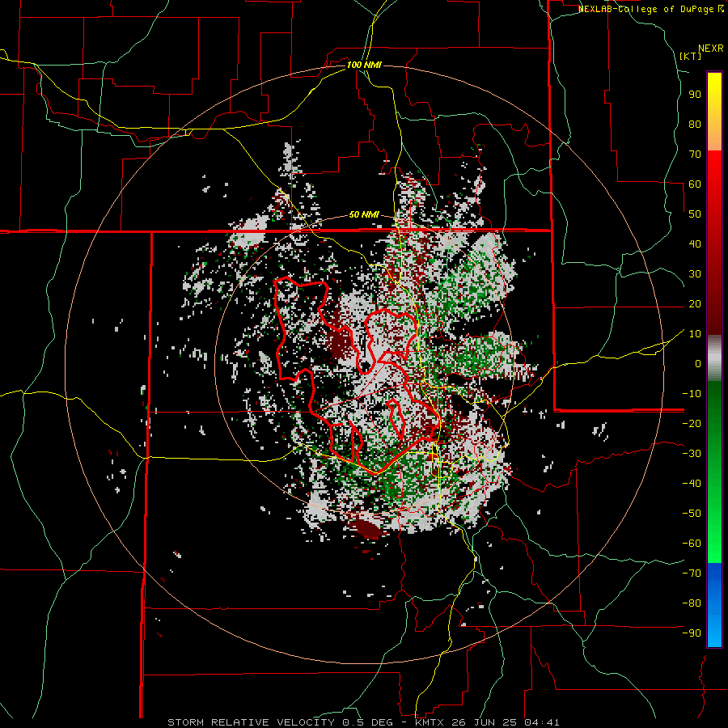Click the 50 NMI range ring label
The height and width of the screenshot is (728, 728).
click(x=364, y=214)
